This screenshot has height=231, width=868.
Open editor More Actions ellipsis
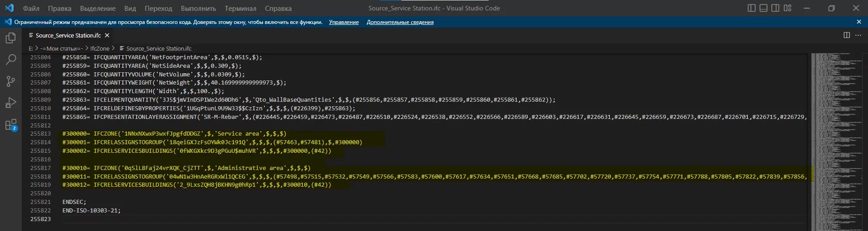pos(859,35)
